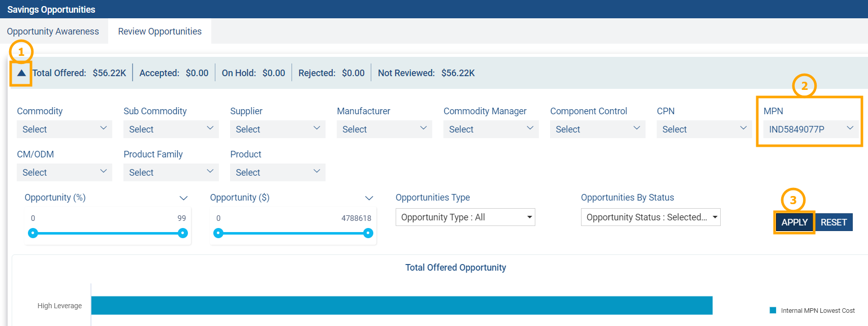Viewport: 868px width, 326px height.
Task: Open the Commodity dropdown
Action: [64, 129]
